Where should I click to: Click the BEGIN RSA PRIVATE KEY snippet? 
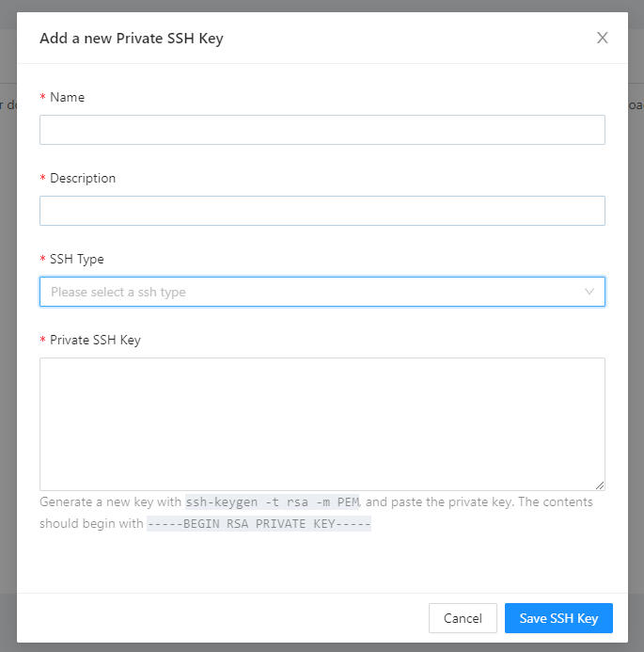point(259,523)
